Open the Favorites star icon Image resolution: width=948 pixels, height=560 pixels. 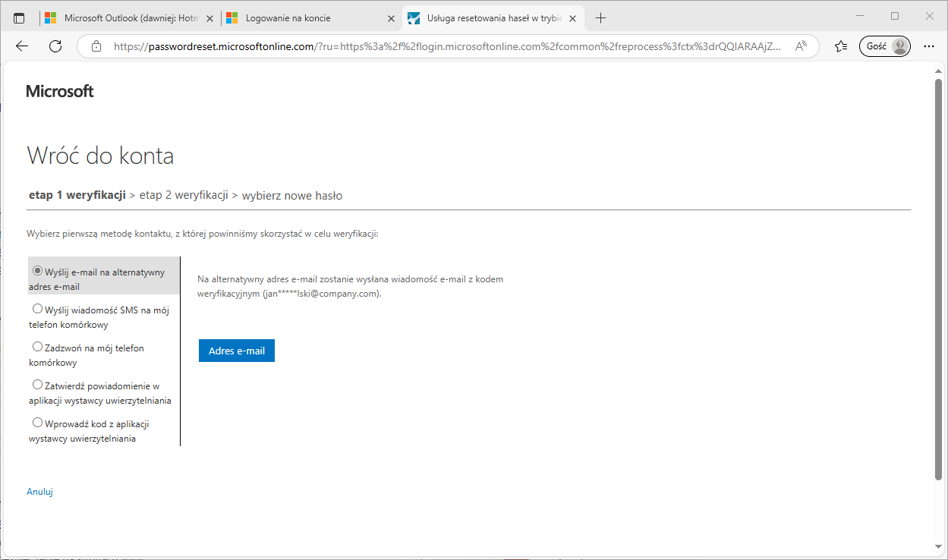[840, 46]
